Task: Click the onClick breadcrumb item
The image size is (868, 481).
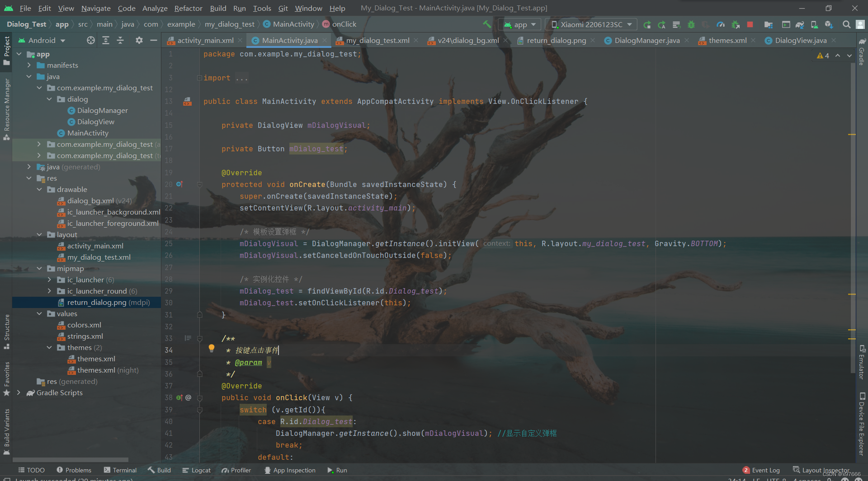Action: pyautogui.click(x=340, y=24)
